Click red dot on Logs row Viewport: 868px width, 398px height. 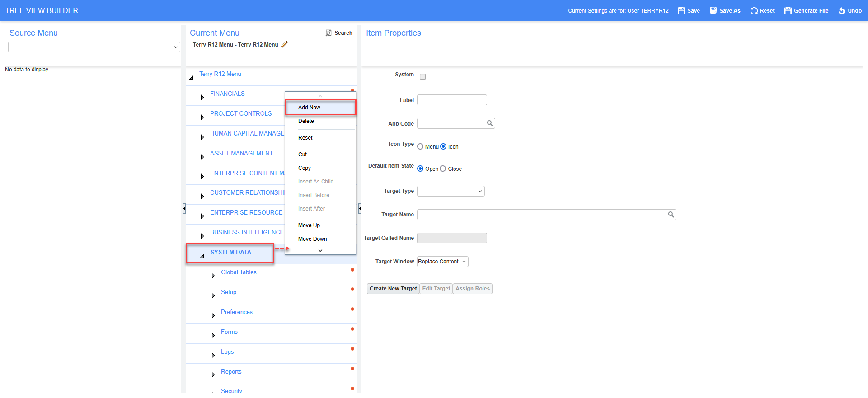tap(352, 349)
